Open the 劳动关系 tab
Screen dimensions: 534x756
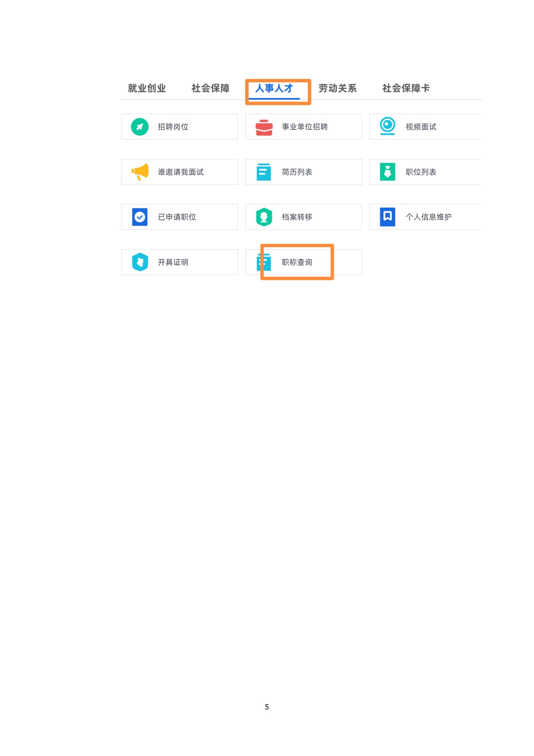[x=337, y=88]
